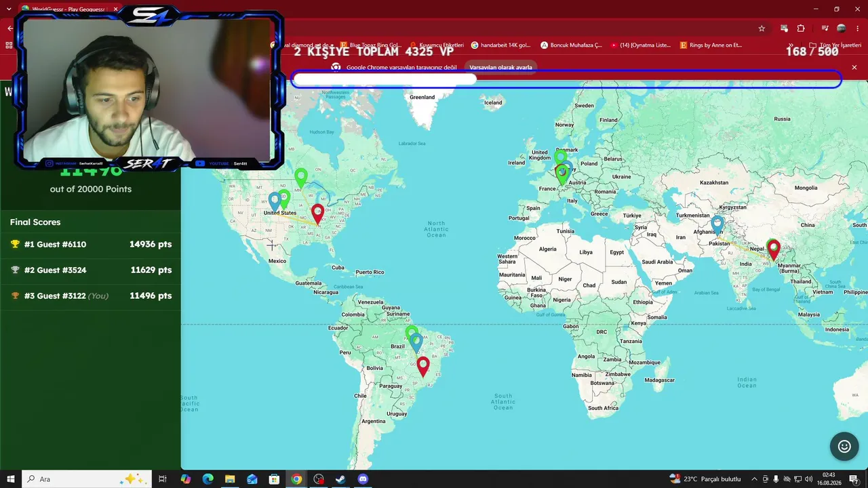
Task: Open the 'Boncuk Muhafaza Ç...' bookmark
Action: click(571, 45)
